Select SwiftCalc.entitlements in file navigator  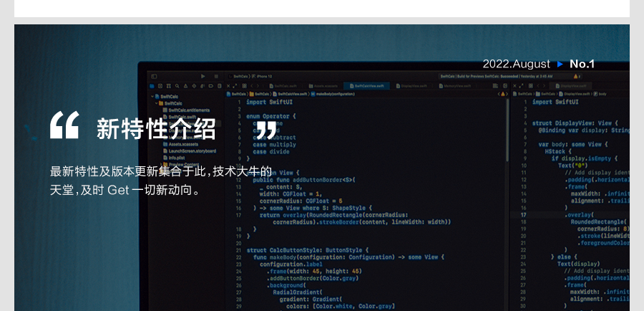click(187, 110)
